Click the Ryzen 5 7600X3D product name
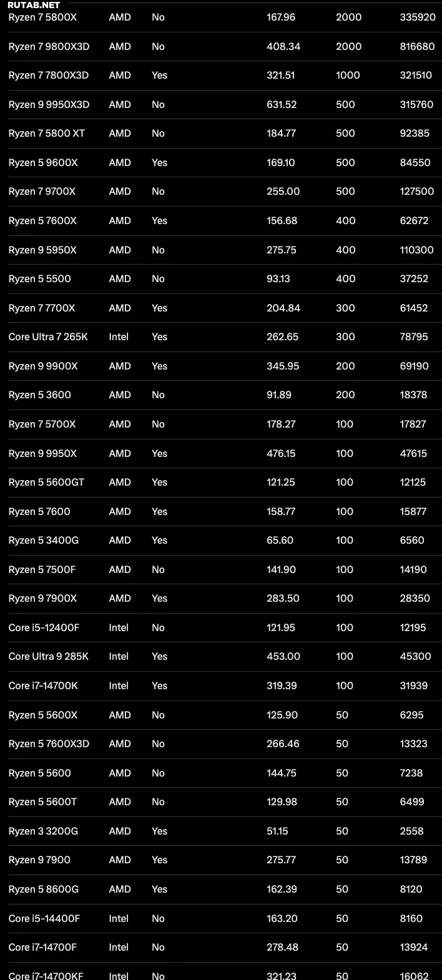Image resolution: width=442 pixels, height=980 pixels. [x=49, y=744]
